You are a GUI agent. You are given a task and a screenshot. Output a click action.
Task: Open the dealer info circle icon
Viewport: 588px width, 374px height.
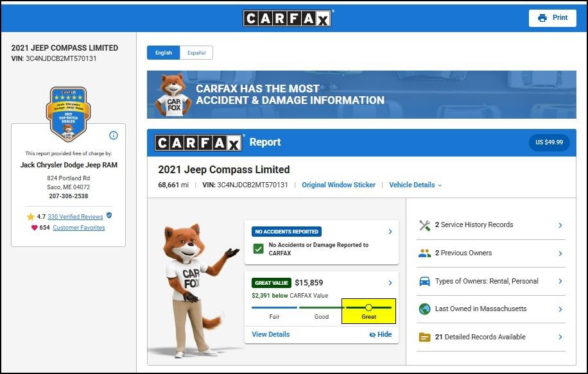tap(114, 135)
